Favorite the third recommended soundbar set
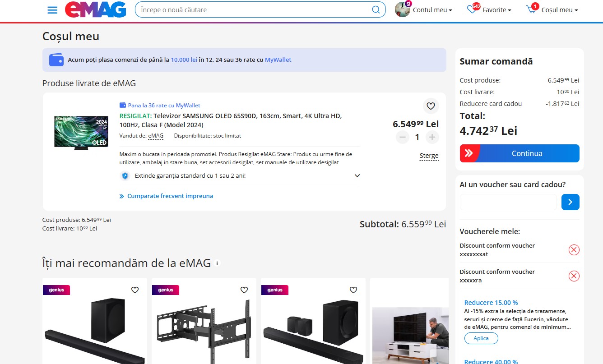The image size is (603, 364). pyautogui.click(x=353, y=290)
